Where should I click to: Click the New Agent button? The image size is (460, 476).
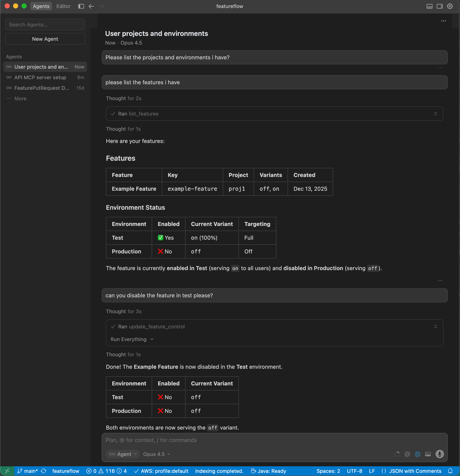45,39
